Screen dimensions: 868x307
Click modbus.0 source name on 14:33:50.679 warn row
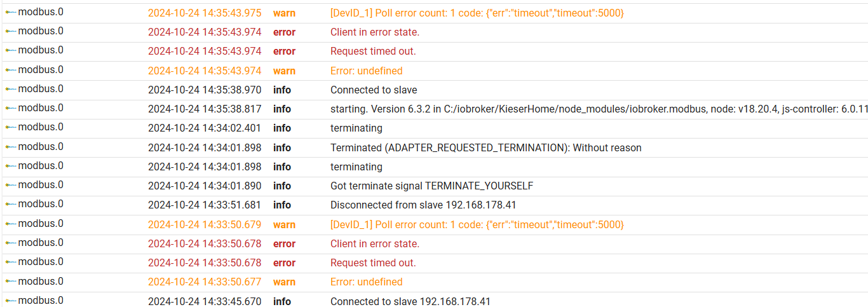(41, 223)
